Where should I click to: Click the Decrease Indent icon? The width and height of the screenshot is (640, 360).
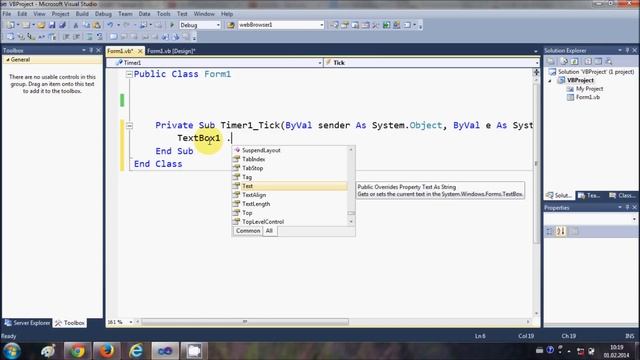[x=66, y=37]
